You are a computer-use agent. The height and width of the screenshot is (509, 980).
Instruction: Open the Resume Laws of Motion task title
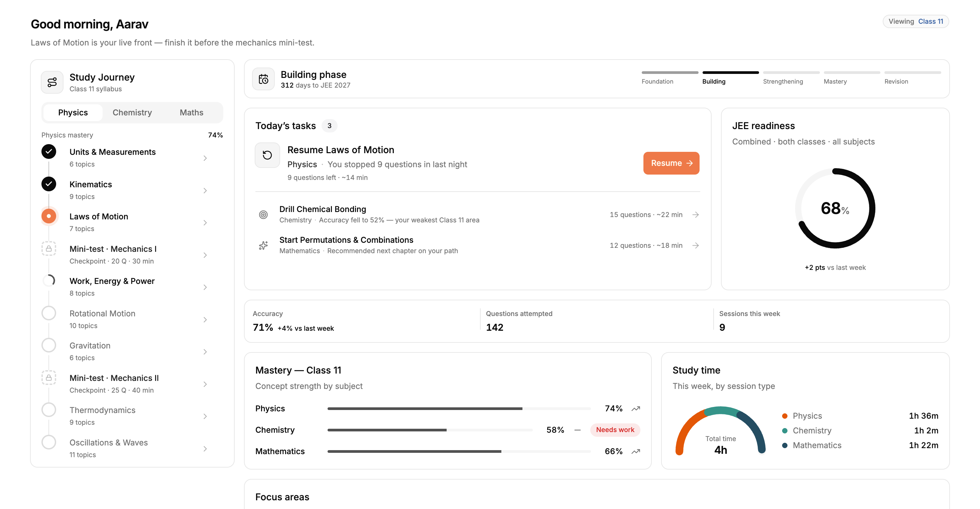pos(341,150)
